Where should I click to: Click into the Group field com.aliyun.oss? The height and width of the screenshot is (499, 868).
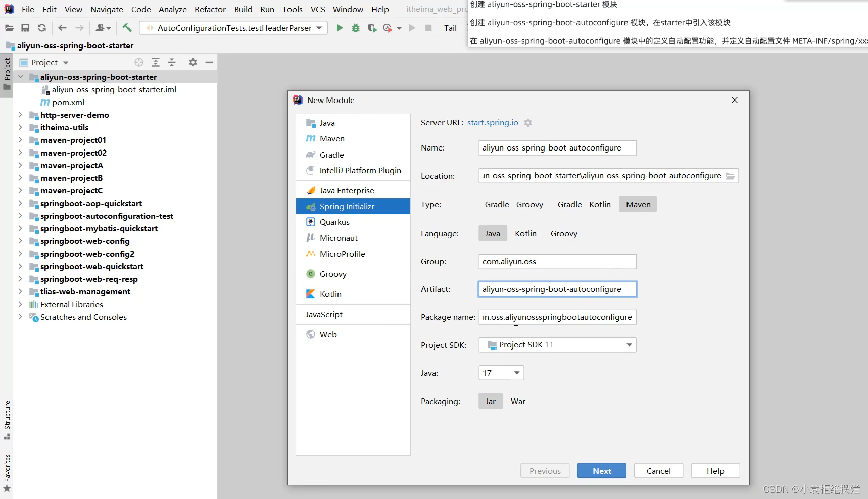click(x=557, y=262)
